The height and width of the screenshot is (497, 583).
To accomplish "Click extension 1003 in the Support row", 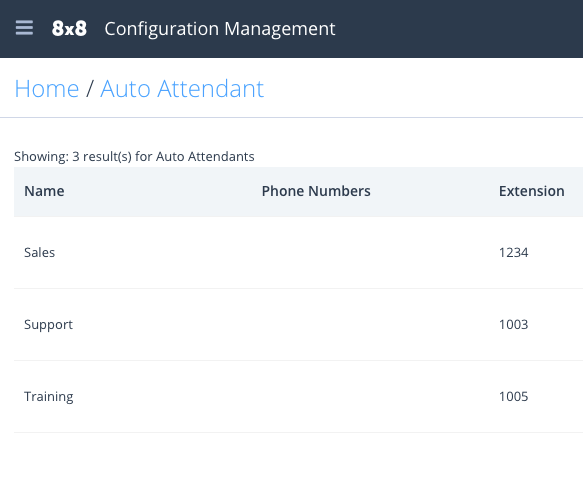I will (513, 325).
